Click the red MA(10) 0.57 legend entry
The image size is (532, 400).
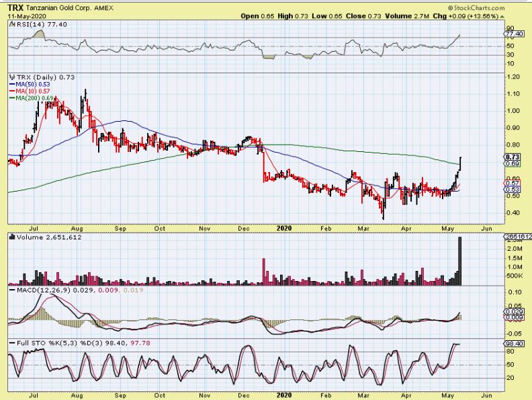tap(30, 91)
